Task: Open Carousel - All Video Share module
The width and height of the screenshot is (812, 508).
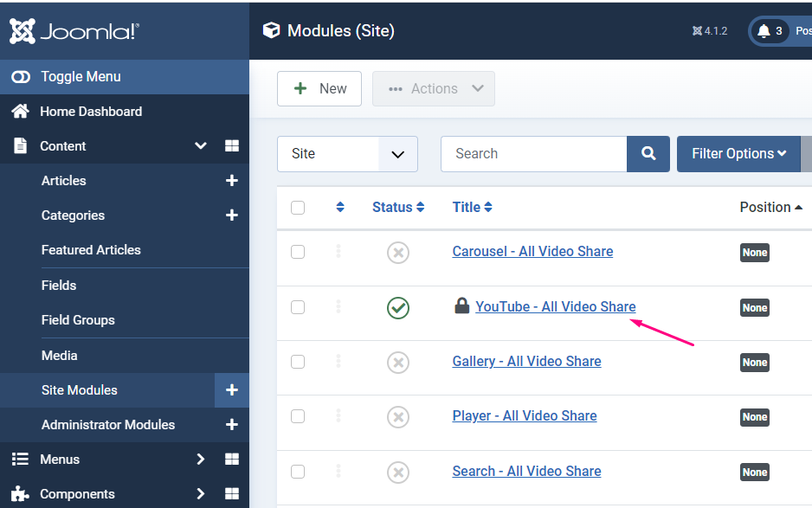Action: pos(532,251)
